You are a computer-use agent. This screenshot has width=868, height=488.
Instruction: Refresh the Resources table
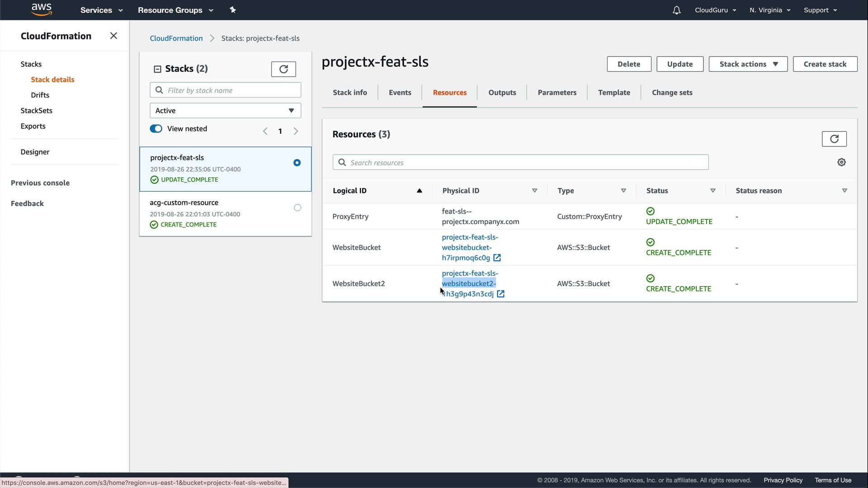click(x=834, y=139)
